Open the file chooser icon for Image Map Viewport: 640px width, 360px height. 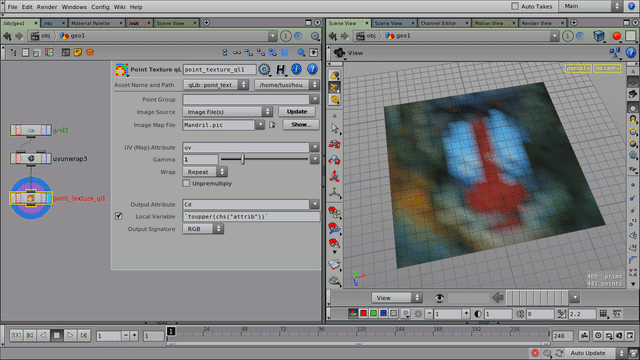pyautogui.click(x=272, y=125)
